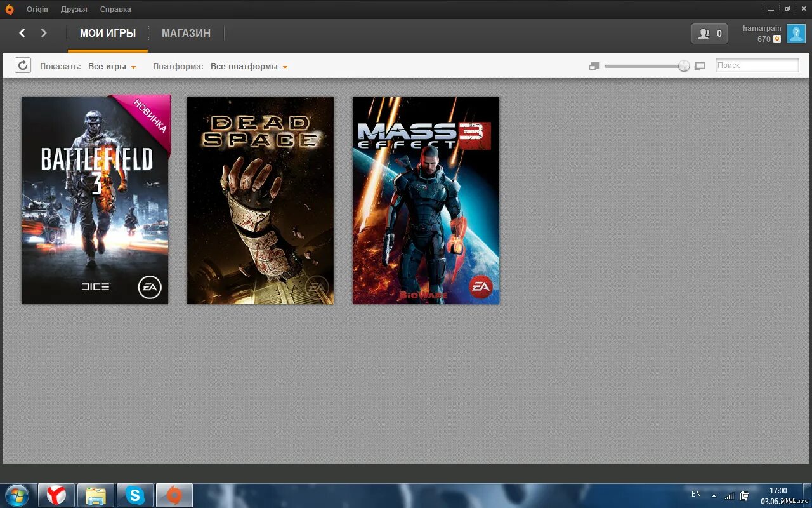The height and width of the screenshot is (508, 812).
Task: Click the Origin taskbar icon
Action: click(x=174, y=495)
